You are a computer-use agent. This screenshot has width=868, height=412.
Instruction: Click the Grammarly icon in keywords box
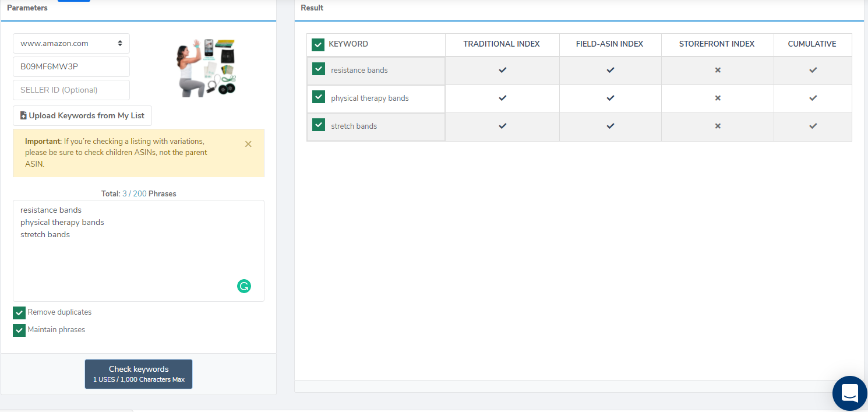[x=244, y=286]
